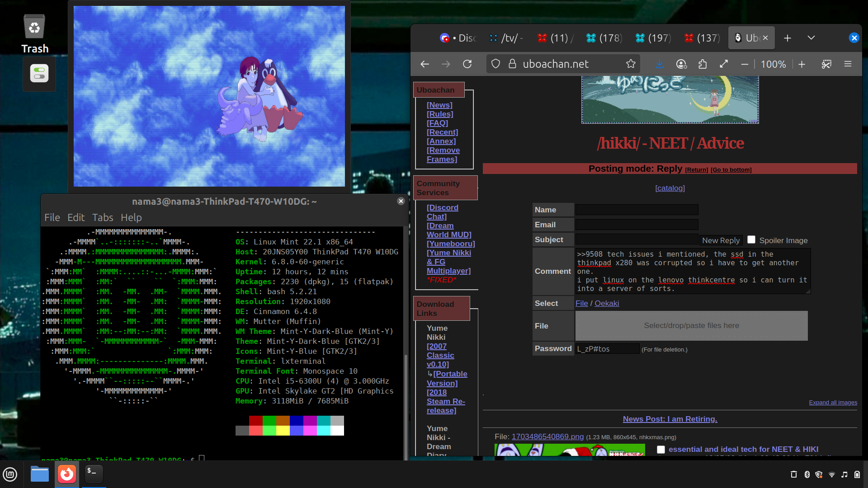The height and width of the screenshot is (488, 868).
Task: Go back in the browser
Action: 425,64
